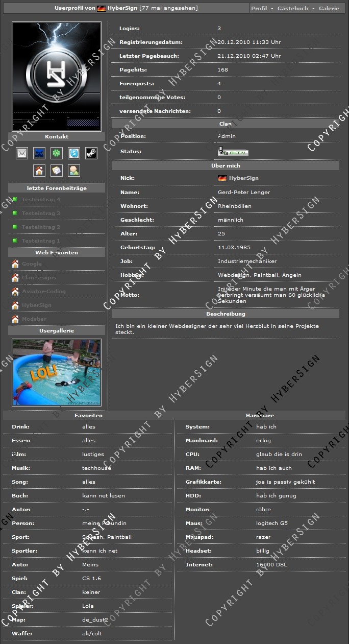Click the Favoriten section header
The image size is (349, 644).
88,415
